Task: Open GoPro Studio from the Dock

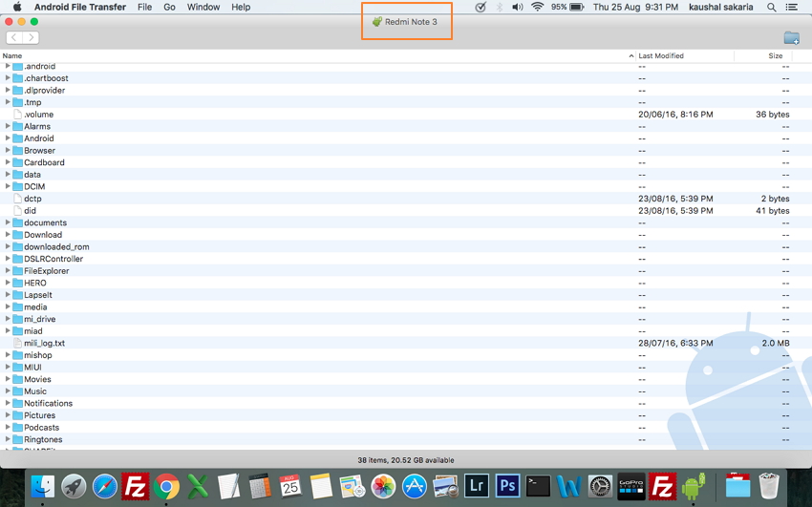Action: coord(631,486)
